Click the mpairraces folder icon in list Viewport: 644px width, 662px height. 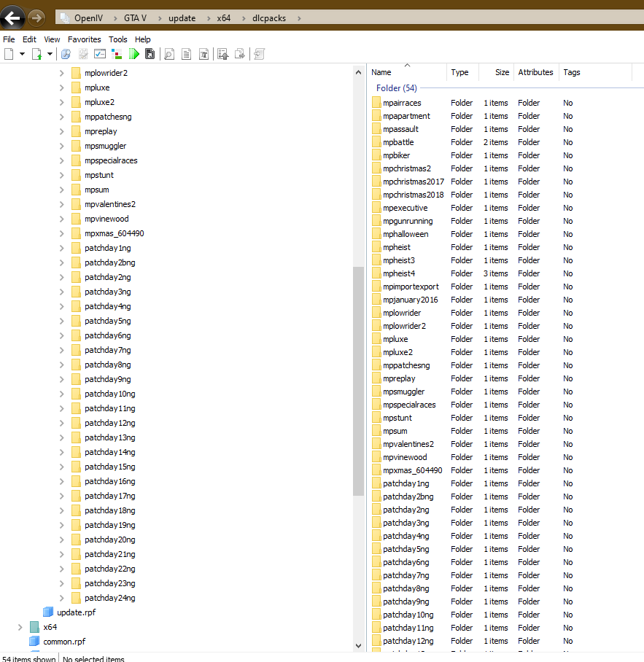[376, 103]
